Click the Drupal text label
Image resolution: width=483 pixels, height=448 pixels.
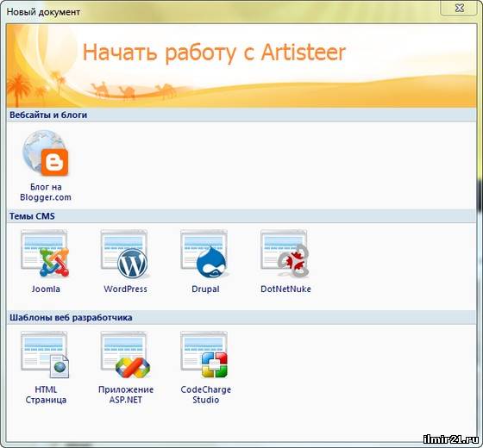point(205,289)
